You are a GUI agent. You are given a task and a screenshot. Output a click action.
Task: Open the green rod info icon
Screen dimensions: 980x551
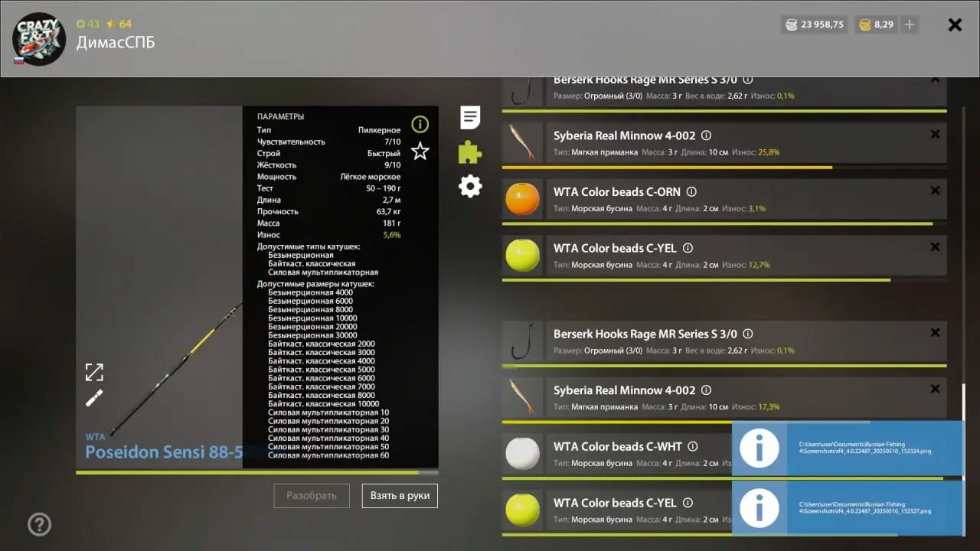point(420,124)
